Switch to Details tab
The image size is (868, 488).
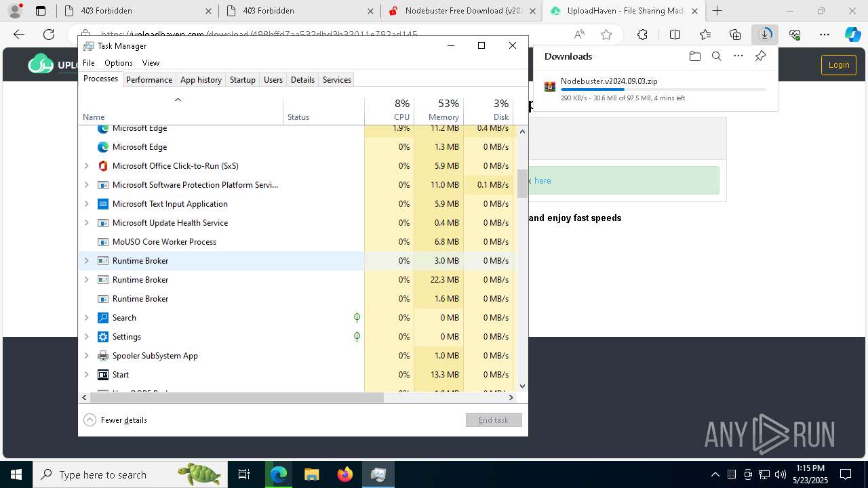click(302, 80)
